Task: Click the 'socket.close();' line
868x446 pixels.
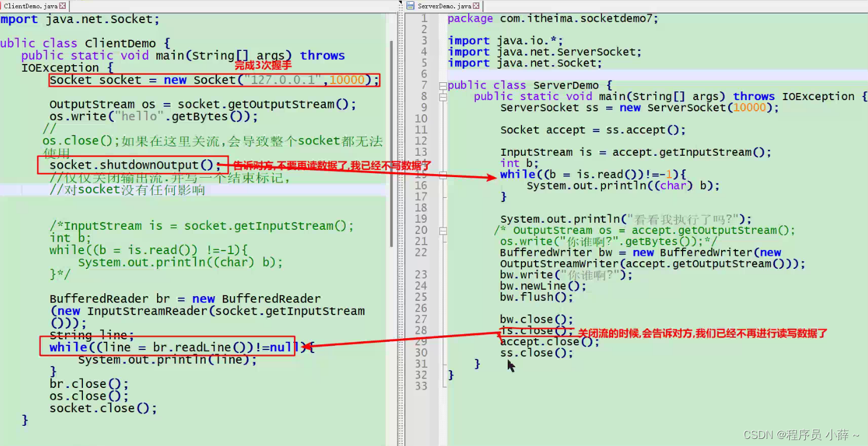Action: [x=103, y=408]
